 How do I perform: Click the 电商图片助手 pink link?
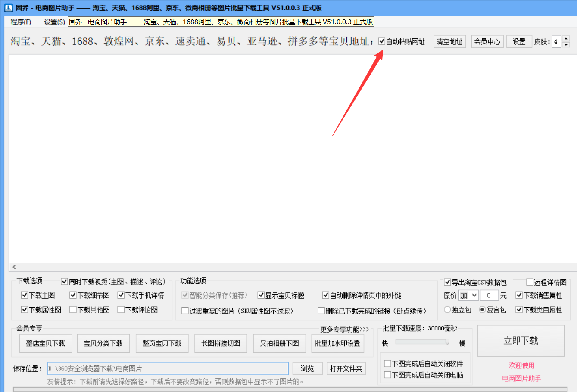pyautogui.click(x=521, y=378)
